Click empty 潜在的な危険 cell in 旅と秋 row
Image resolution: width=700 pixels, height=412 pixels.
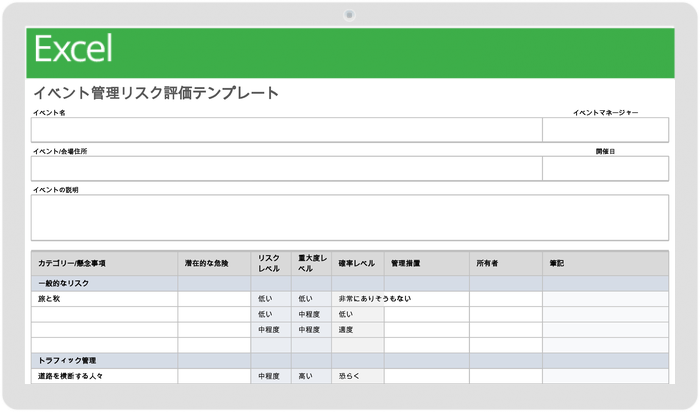click(x=214, y=299)
